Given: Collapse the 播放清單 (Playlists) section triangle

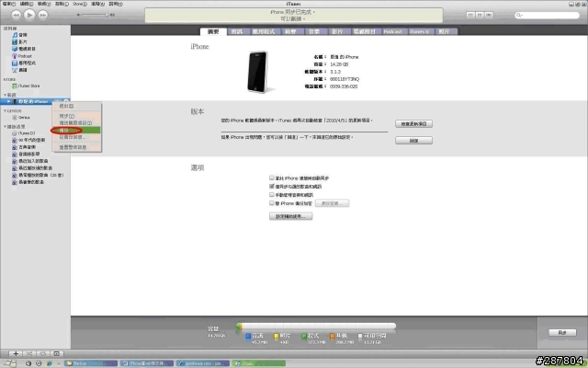Looking at the screenshot, I should pos(5,127).
